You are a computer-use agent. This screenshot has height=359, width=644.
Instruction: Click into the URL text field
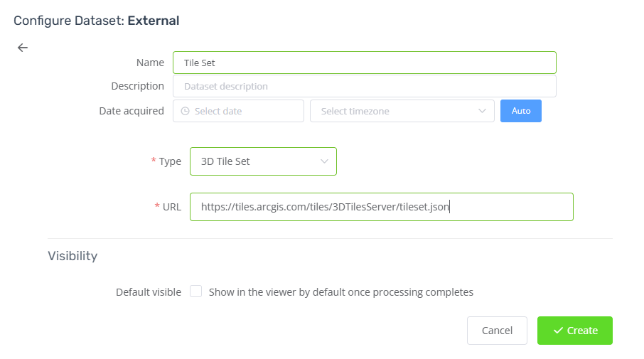click(x=382, y=207)
